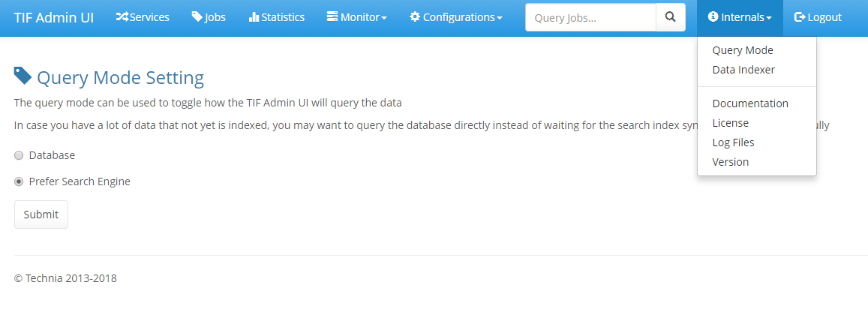Screen dimensions: 868x309
Task: Click the Services shuffle icon
Action: point(122,17)
